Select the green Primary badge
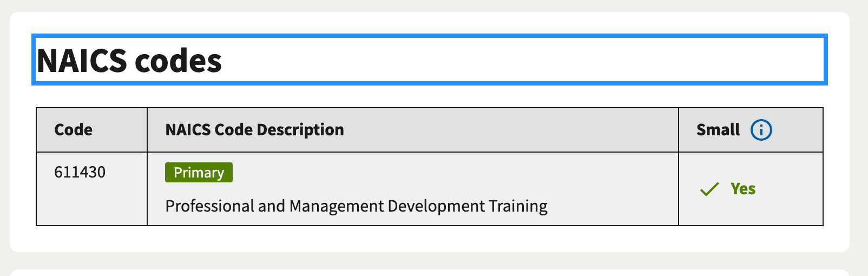Screen dimensions: 868x276 tap(199, 172)
